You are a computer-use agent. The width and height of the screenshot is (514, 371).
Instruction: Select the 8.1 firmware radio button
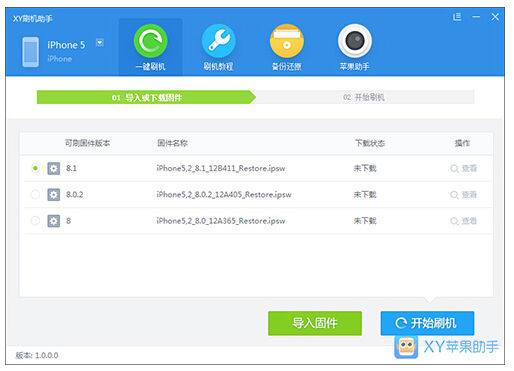(35, 168)
